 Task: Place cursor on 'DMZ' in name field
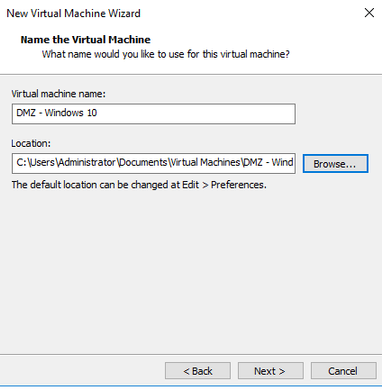[26, 113]
